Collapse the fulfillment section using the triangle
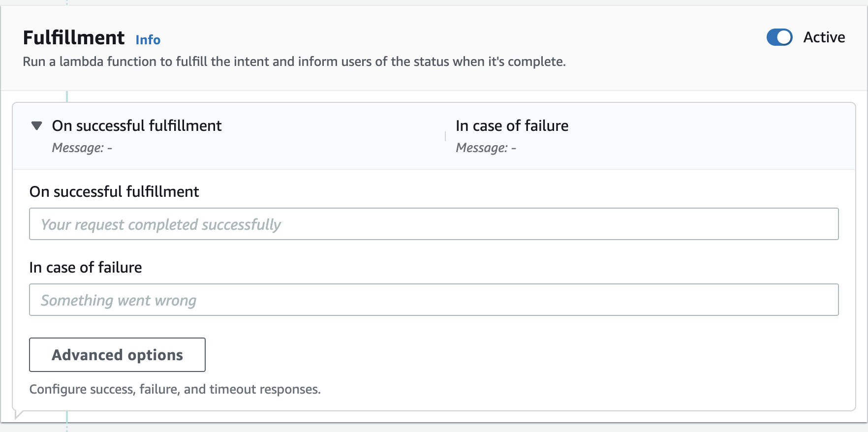Viewport: 868px width, 432px height. [x=36, y=126]
